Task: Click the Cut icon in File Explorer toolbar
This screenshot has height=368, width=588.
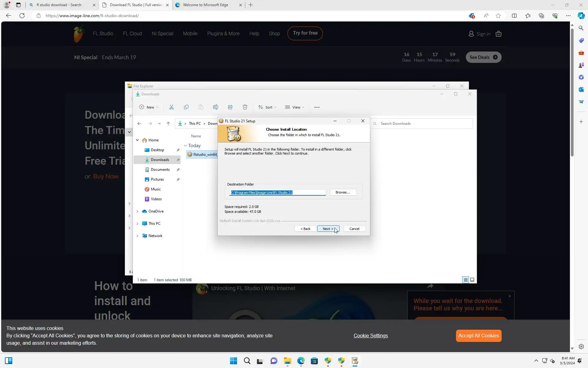Action: 171,107
